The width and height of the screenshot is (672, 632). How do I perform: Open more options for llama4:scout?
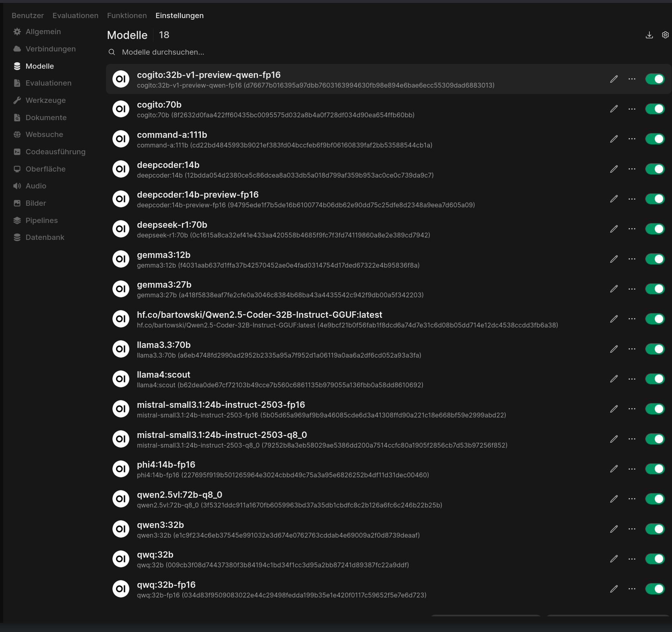point(632,379)
